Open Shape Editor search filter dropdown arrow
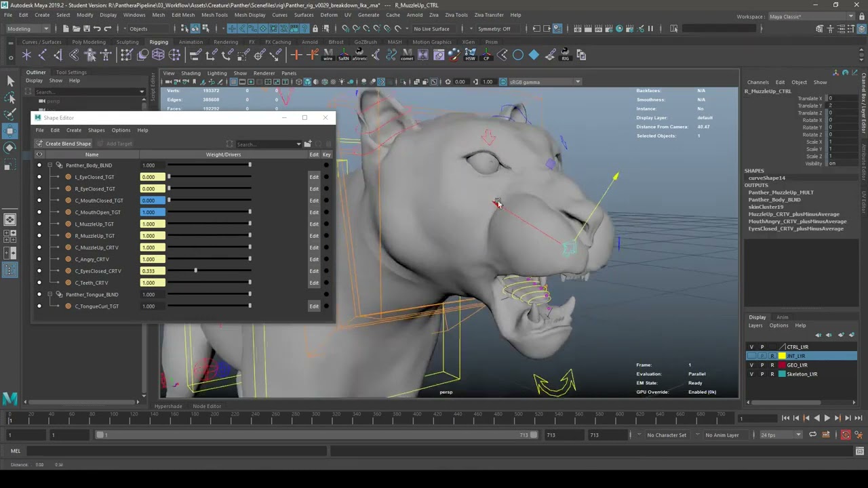Screen dimensions: 868x488 (x=298, y=144)
